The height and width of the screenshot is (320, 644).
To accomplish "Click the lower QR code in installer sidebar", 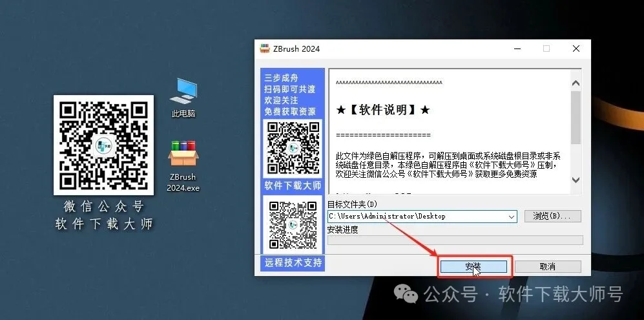I will click(x=293, y=224).
